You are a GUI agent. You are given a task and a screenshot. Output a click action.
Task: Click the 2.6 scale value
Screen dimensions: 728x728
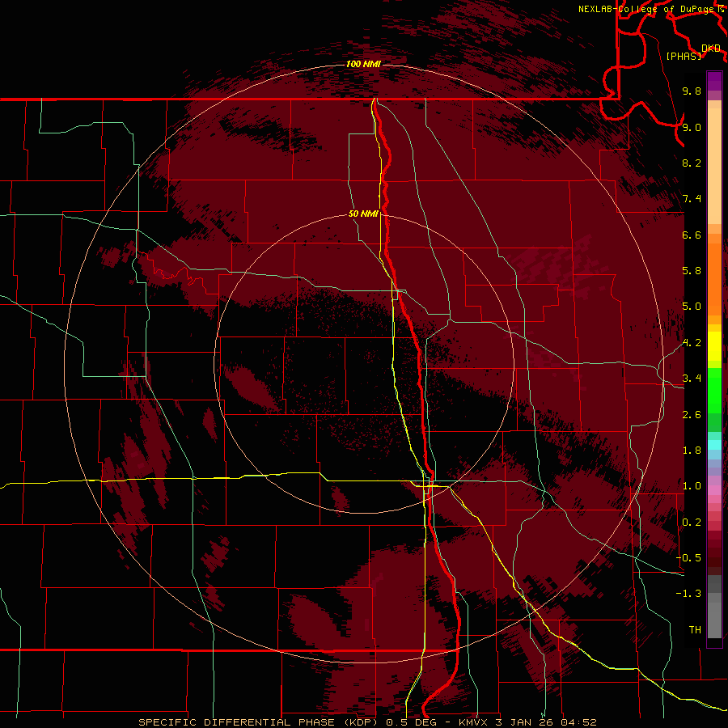click(x=692, y=415)
